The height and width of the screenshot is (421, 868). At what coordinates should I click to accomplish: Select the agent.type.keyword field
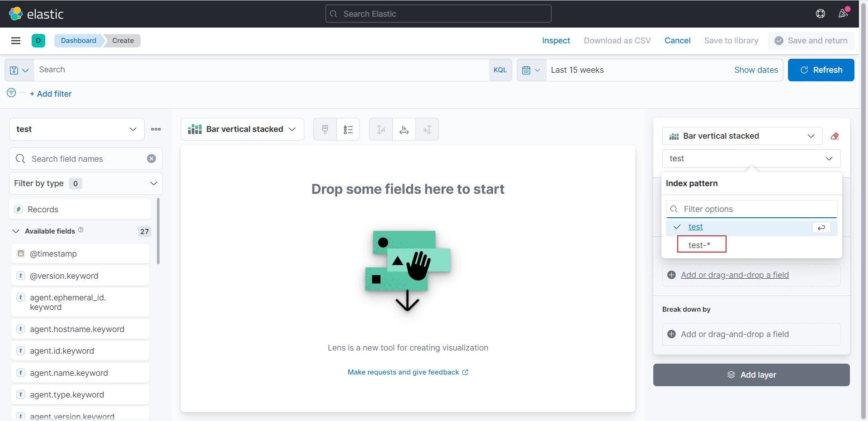[80, 395]
